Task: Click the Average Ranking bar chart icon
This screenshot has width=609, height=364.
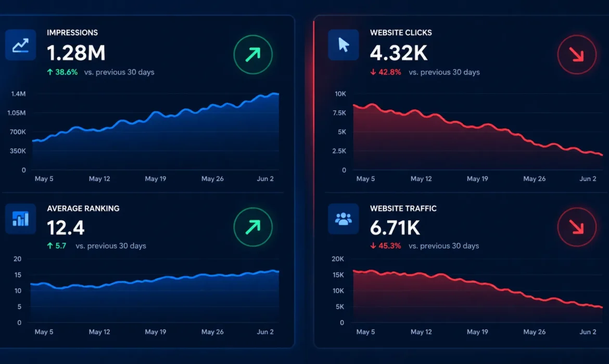Action: [21, 219]
